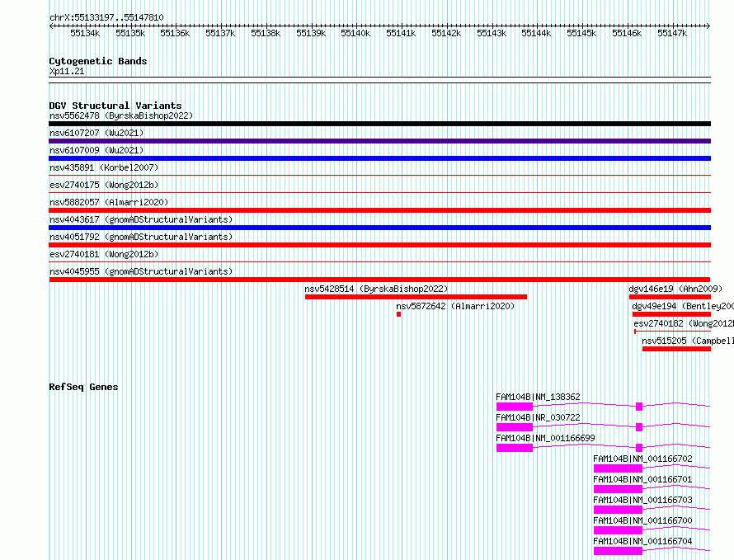Click the Cytogenetic Bands track title

[x=98, y=61]
